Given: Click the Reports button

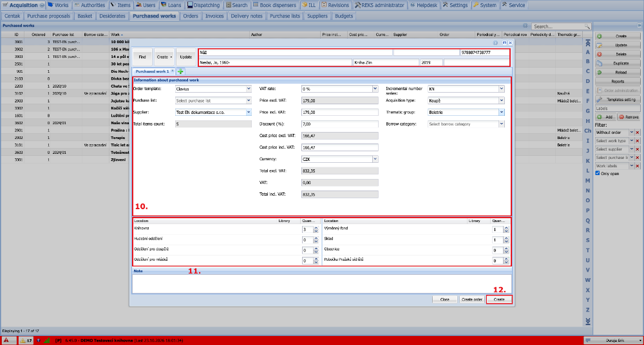Looking at the screenshot, I should click(618, 81).
